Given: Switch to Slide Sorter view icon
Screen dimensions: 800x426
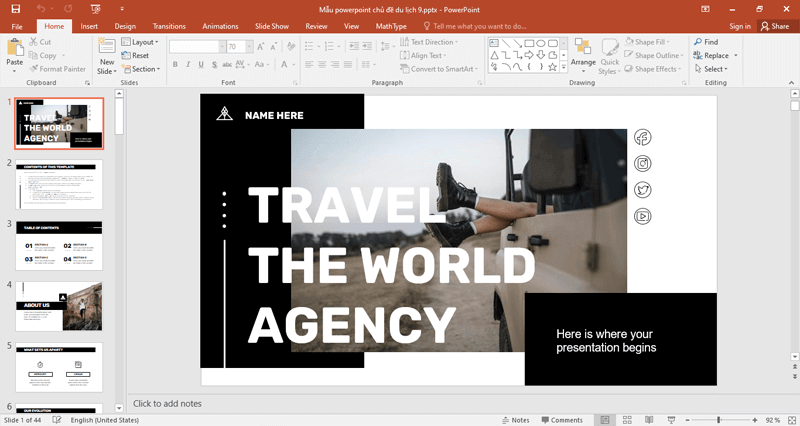Looking at the screenshot, I should [x=627, y=420].
